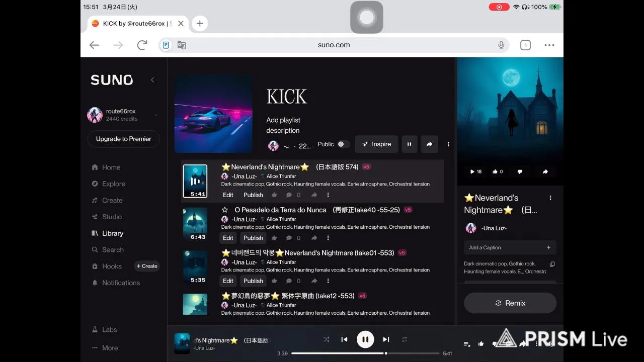Open Search from the sidebar

107,250
